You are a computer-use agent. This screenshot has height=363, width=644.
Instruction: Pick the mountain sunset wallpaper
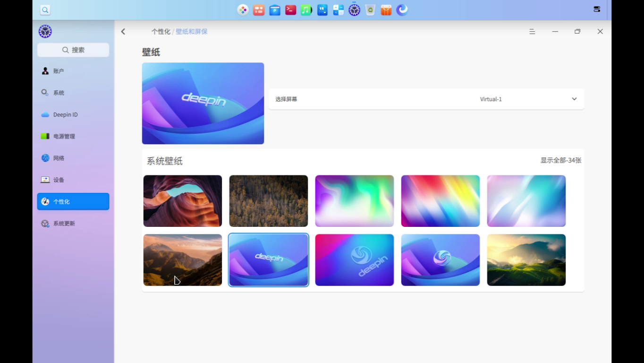tap(183, 260)
